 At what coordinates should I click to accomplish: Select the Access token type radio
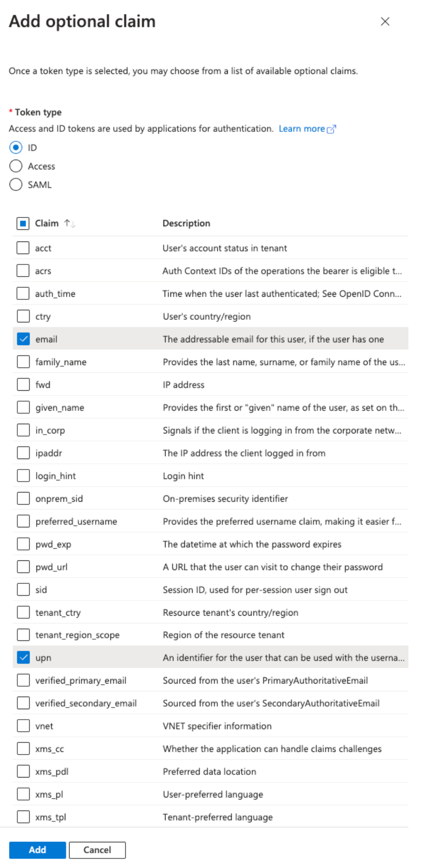click(16, 166)
